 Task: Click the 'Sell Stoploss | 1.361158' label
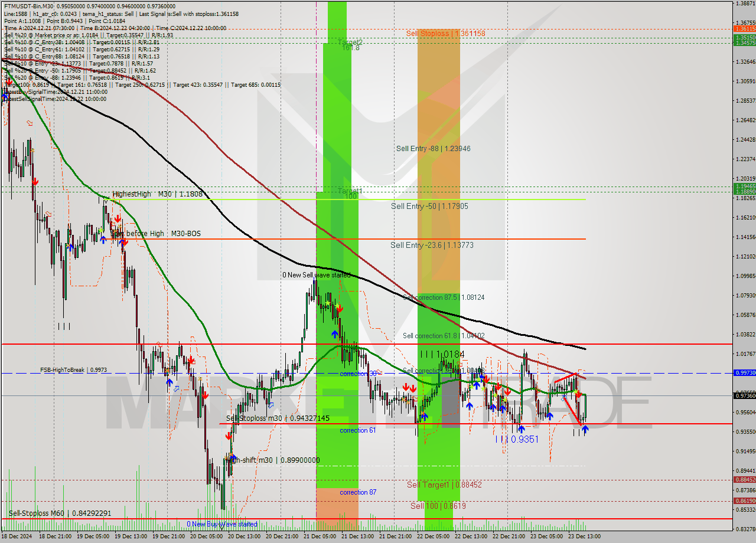(x=446, y=34)
